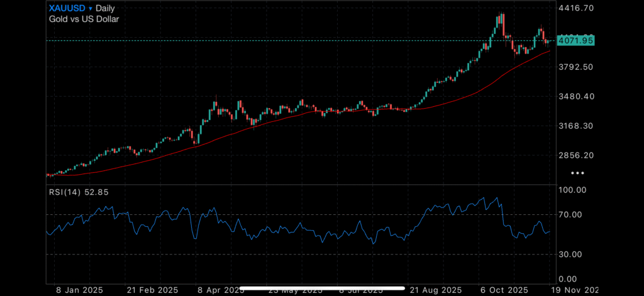Tap the 21 Aug 2025 date label
This screenshot has height=296, width=644.
435,290
